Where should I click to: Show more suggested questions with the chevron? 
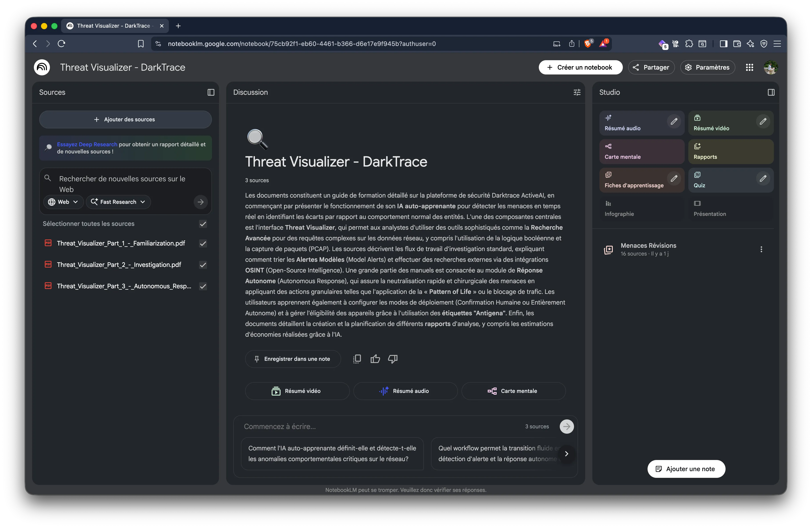[567, 454]
